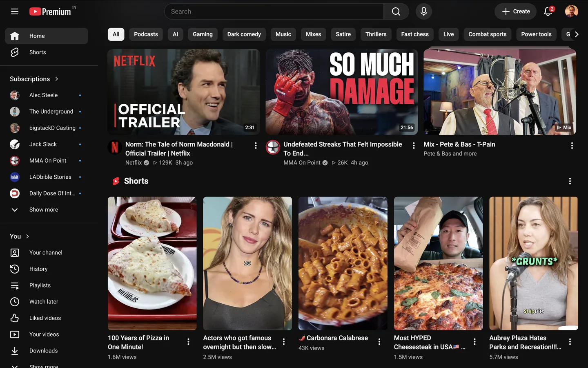
Task: Open the Pete & Bas mix thumbnail
Action: [500, 92]
